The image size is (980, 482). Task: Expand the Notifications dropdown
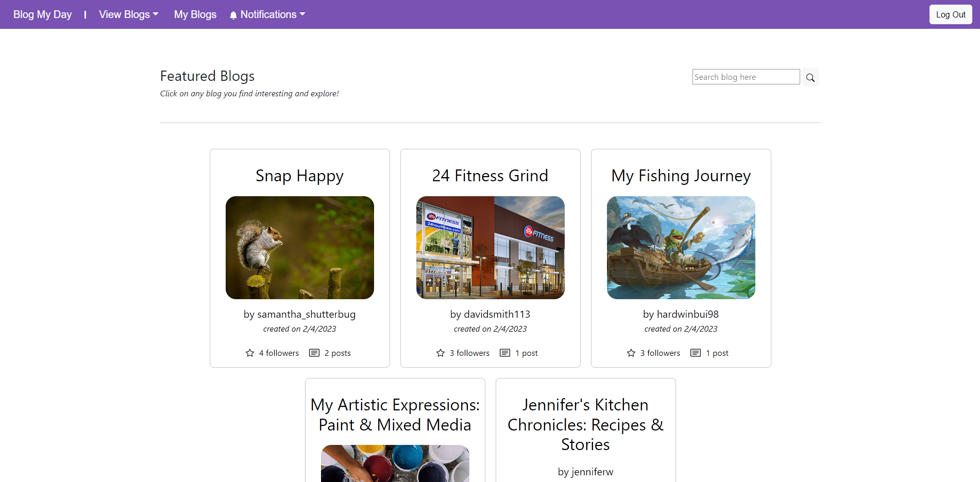[267, 14]
